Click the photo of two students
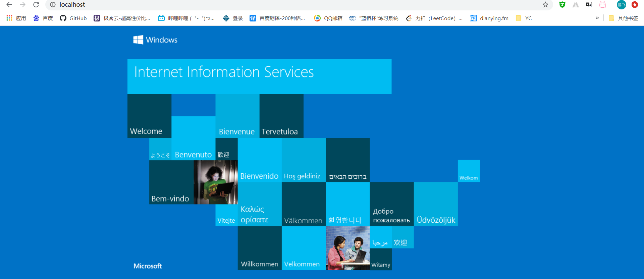The image size is (644, 279). point(347,248)
